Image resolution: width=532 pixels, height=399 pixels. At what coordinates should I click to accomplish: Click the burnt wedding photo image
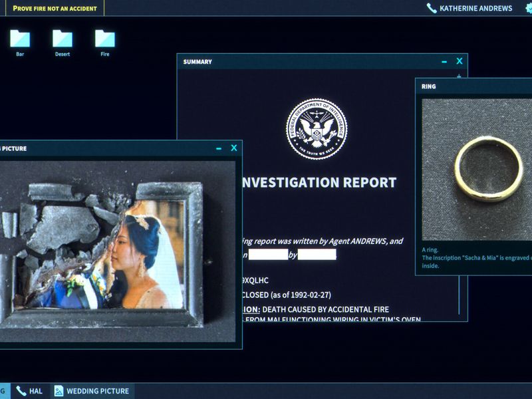point(118,251)
